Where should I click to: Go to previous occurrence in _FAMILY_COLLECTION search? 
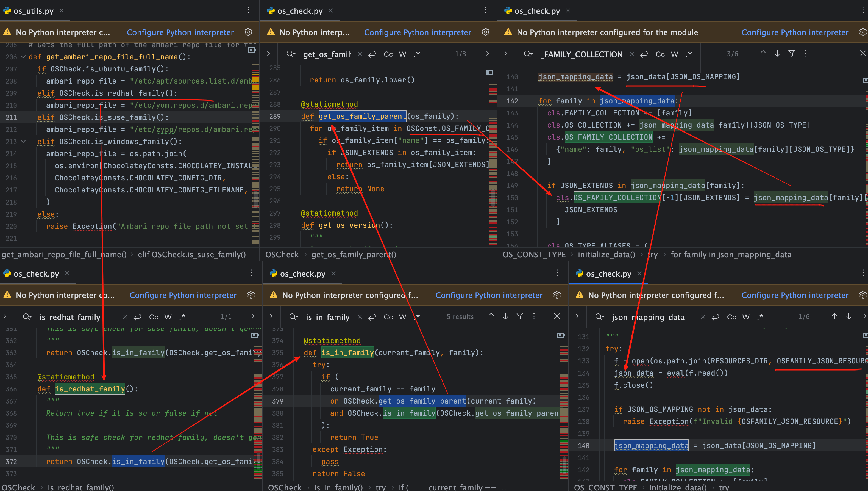(x=763, y=54)
